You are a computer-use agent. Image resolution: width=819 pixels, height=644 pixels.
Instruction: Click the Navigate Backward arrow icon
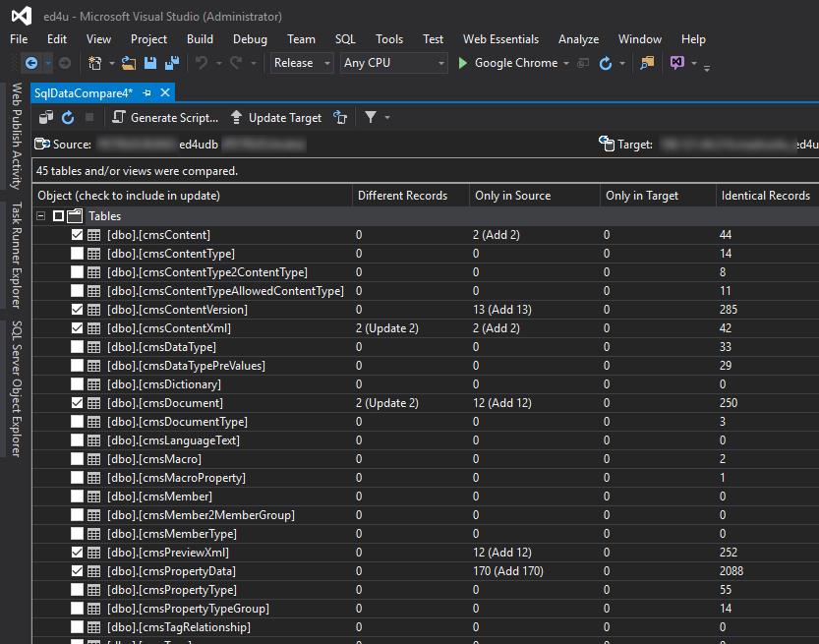pos(31,63)
